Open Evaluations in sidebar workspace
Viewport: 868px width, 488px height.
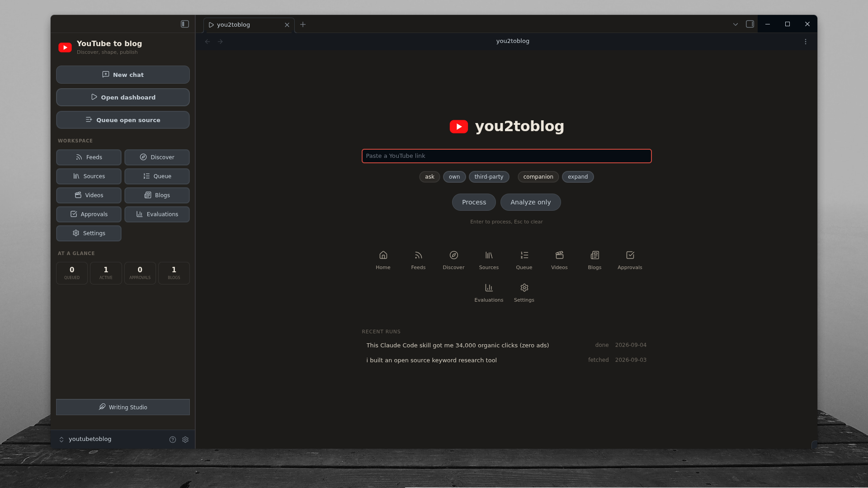pos(157,214)
